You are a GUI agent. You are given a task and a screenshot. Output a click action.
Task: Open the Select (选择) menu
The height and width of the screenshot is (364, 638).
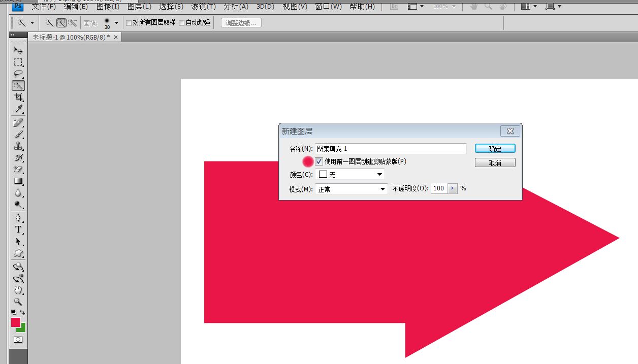pos(171,7)
